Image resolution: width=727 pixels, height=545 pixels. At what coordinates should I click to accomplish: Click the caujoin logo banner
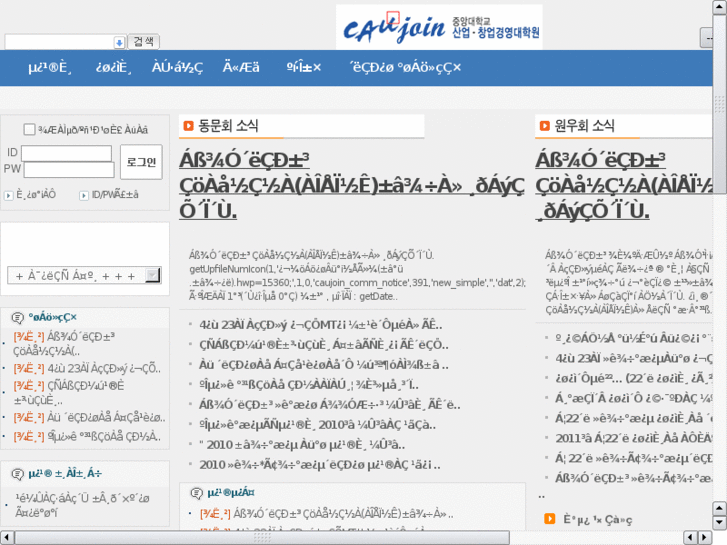point(439,27)
